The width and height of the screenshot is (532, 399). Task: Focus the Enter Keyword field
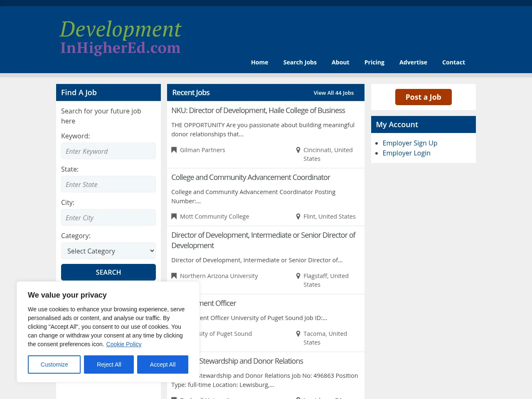click(108, 151)
